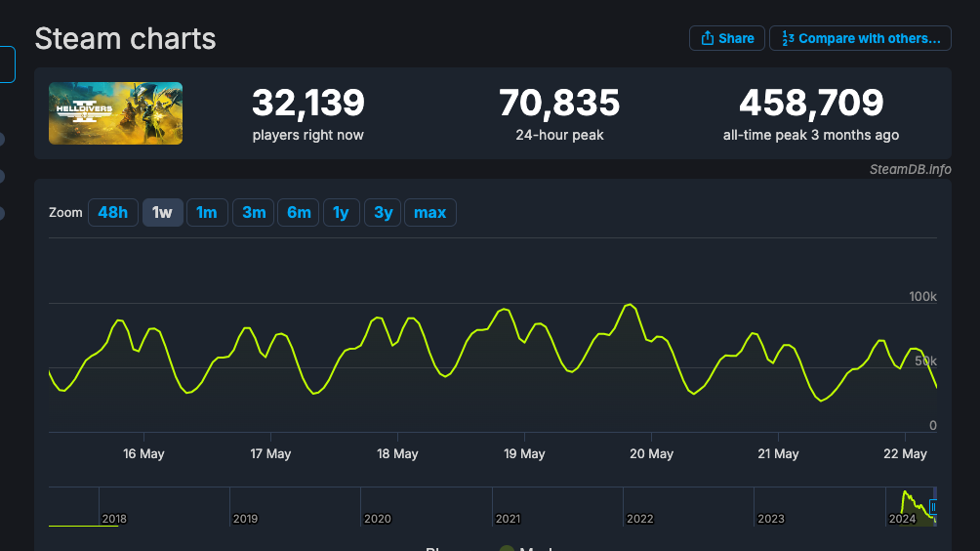Click 2019 in the navigator timeline

coord(245,519)
